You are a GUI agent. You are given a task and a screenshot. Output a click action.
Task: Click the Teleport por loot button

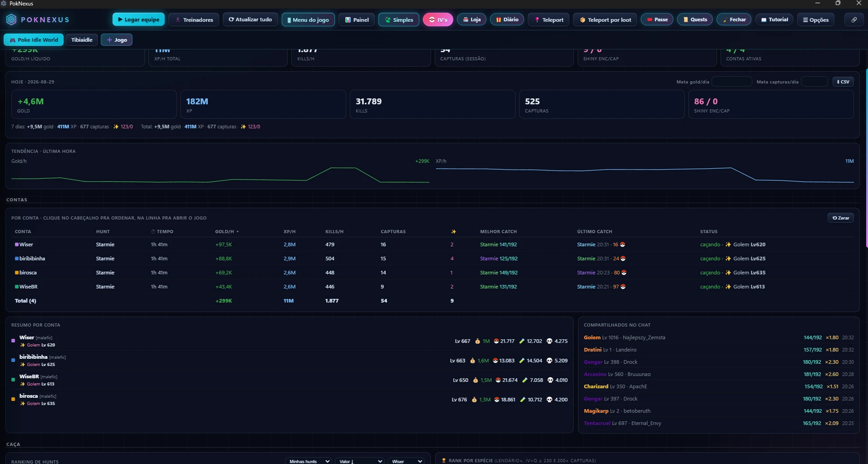pyautogui.click(x=605, y=20)
